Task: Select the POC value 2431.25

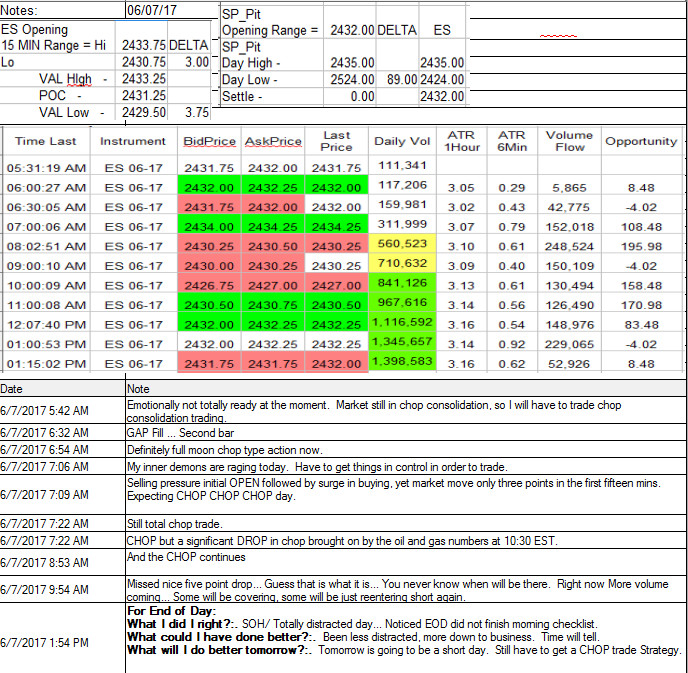Action: pyautogui.click(x=143, y=95)
